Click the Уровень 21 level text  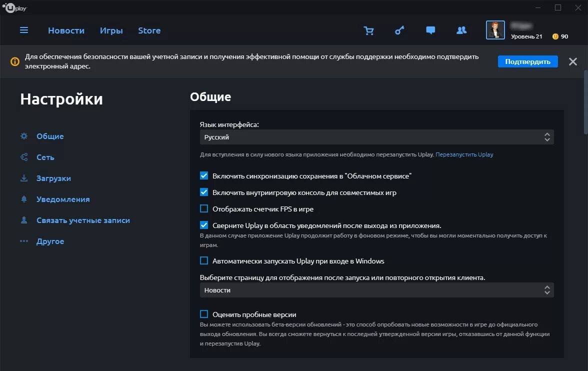pyautogui.click(x=526, y=36)
